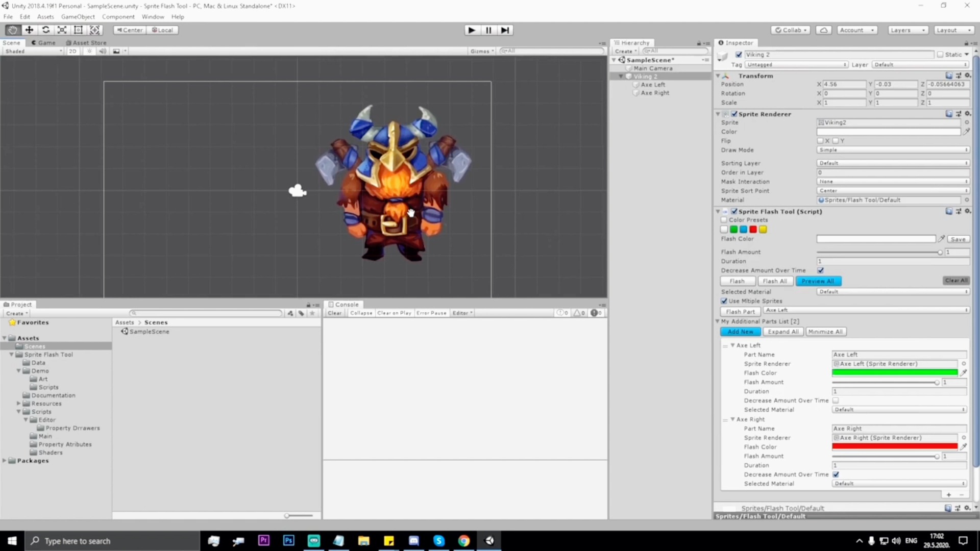Select the Rotate tool
The width and height of the screenshot is (980, 551).
(x=45, y=30)
